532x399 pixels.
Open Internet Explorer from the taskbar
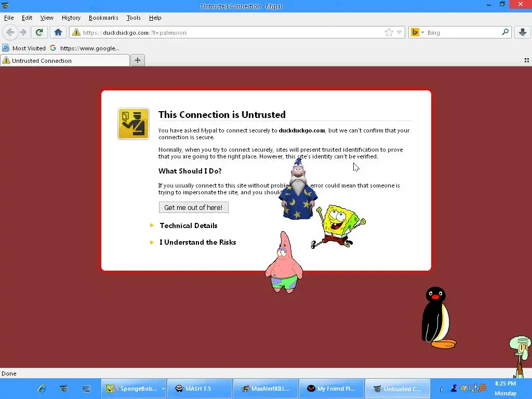tap(42, 389)
